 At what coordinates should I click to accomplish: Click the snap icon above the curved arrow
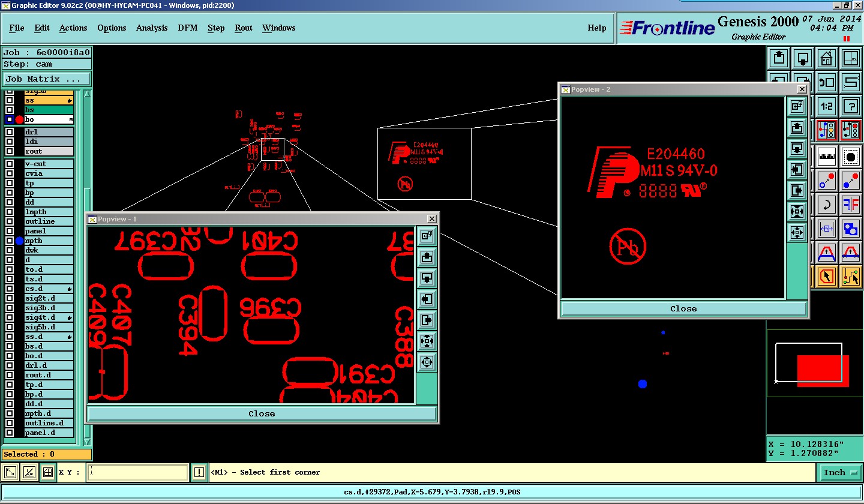pos(827,181)
